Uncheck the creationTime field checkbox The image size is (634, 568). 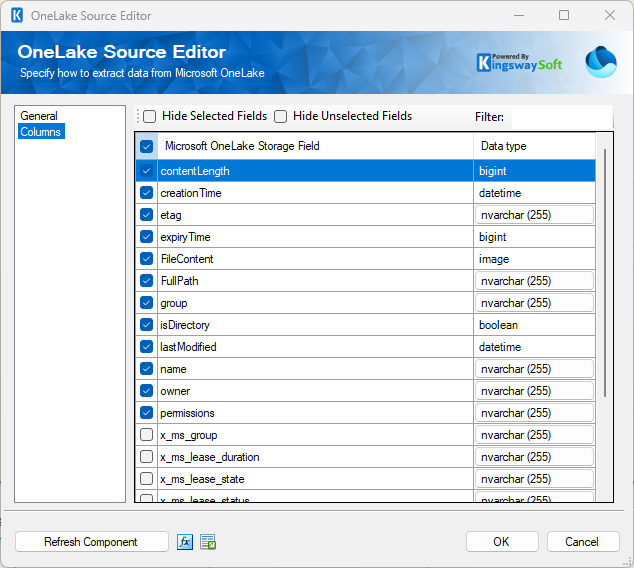pyautogui.click(x=146, y=193)
